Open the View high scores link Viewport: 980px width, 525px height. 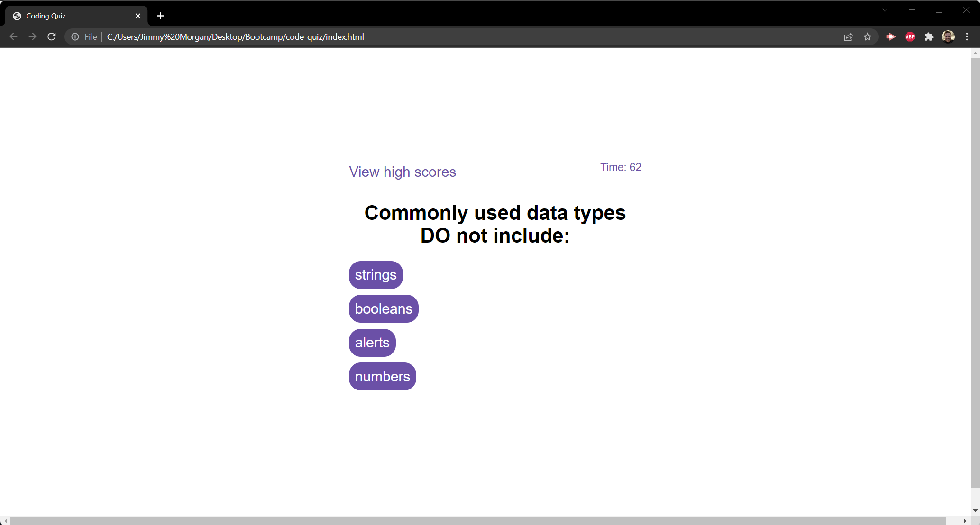coord(402,172)
